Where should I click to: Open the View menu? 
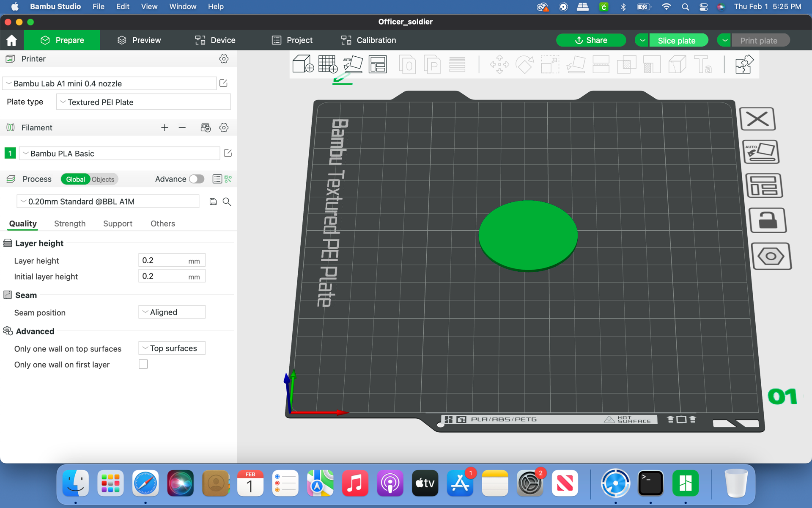click(149, 7)
